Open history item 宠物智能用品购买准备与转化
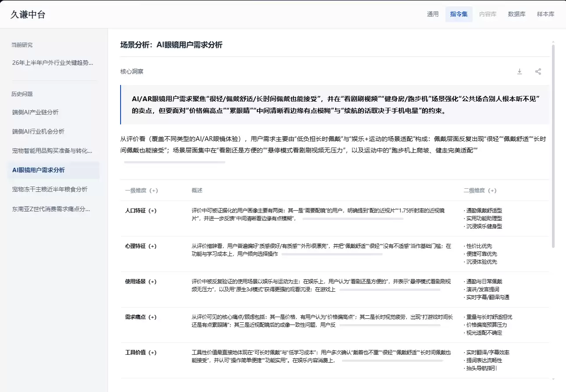566x392 pixels. click(x=53, y=151)
